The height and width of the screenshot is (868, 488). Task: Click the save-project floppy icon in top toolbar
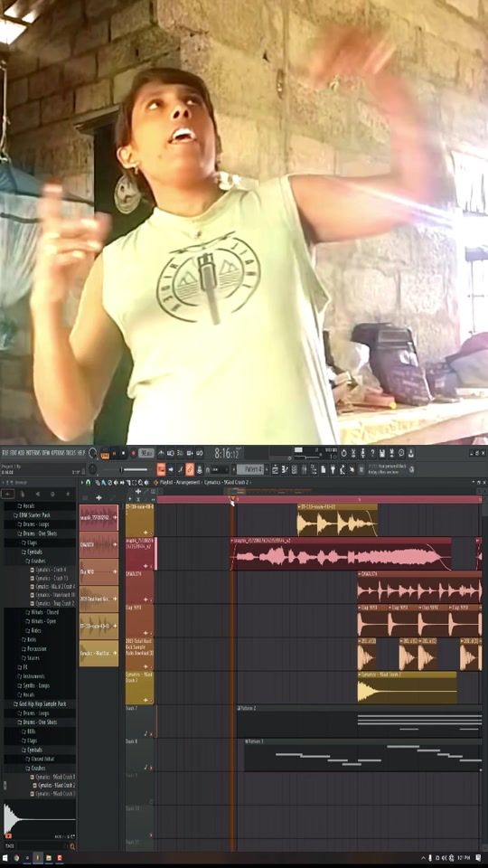click(x=381, y=453)
